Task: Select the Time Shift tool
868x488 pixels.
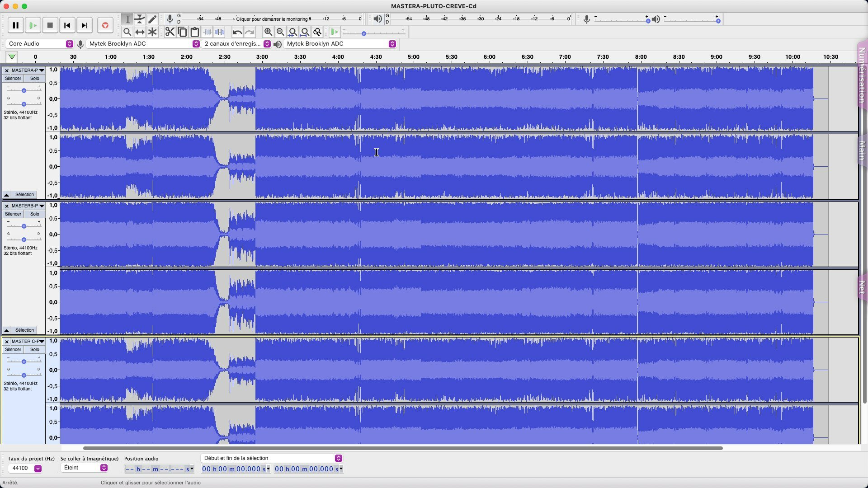Action: (x=140, y=32)
